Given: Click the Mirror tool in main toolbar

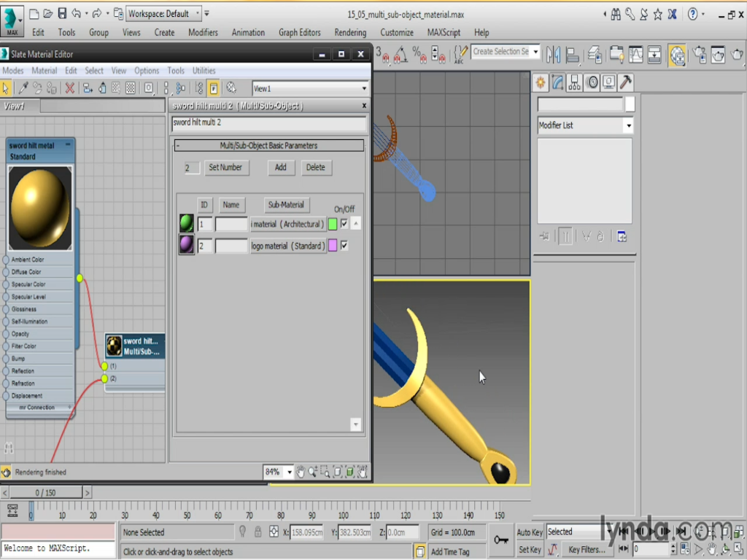Looking at the screenshot, I should 554,55.
